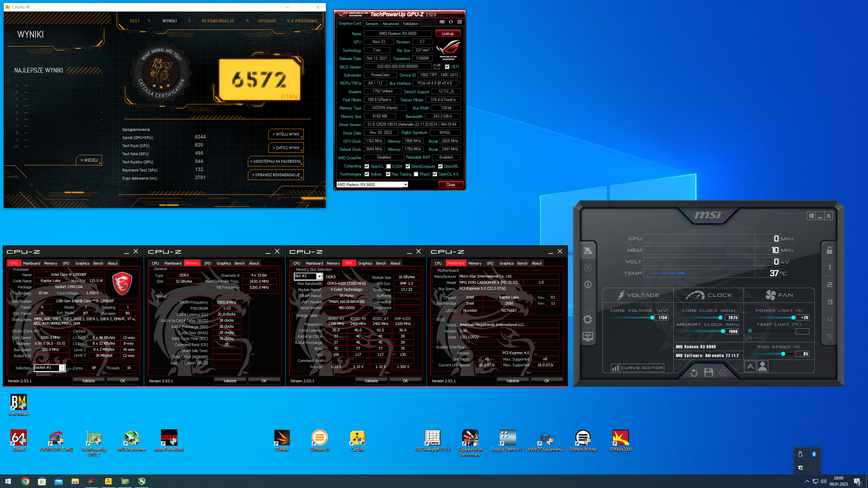Click BIOS export share icon in GPU-Z
Image resolution: width=868 pixels, height=488 pixels.
click(x=437, y=66)
